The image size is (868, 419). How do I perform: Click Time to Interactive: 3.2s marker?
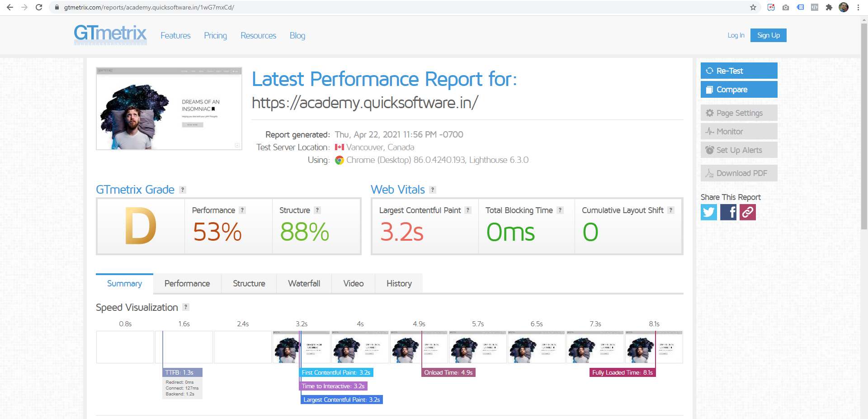[333, 386]
